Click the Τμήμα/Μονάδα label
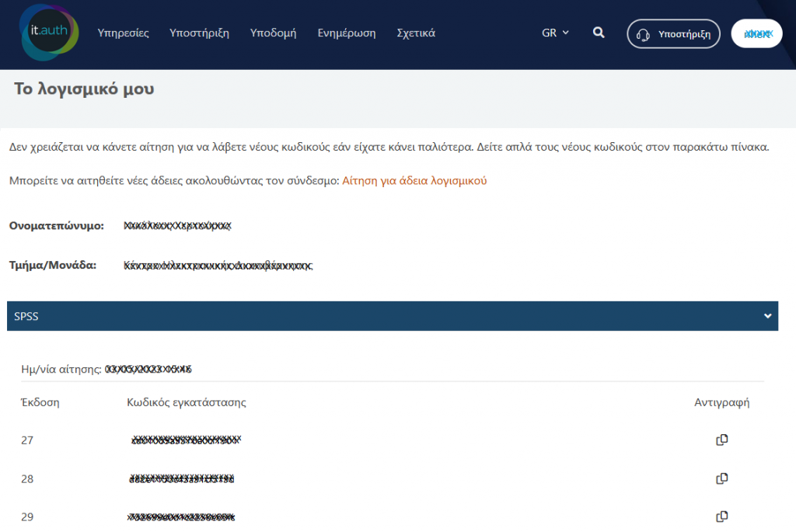The width and height of the screenshot is (796, 532). pos(53,266)
